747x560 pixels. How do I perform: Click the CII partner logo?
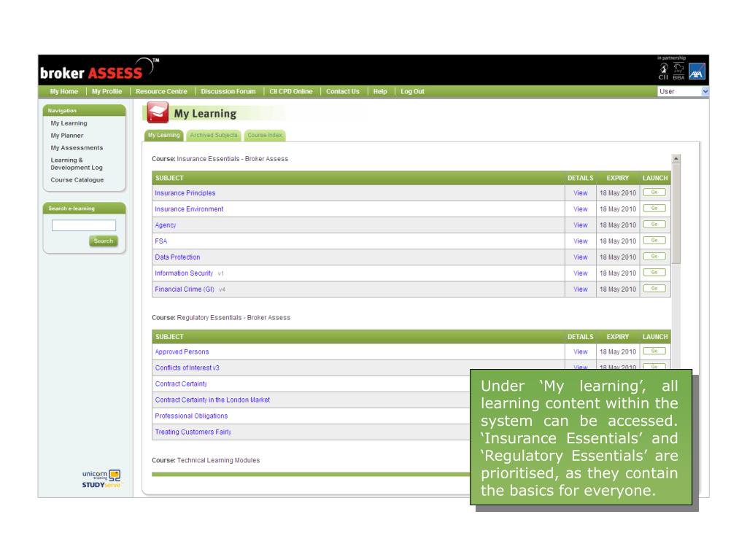coord(663,71)
